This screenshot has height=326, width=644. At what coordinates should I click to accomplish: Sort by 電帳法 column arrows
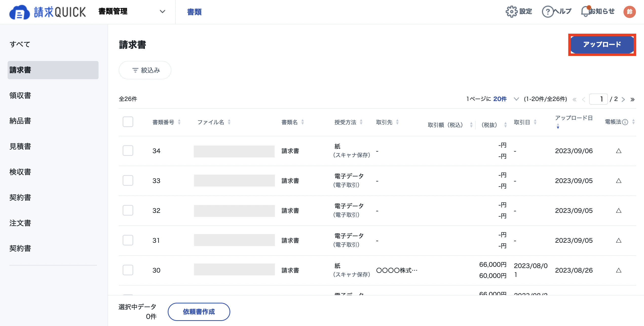tap(633, 122)
